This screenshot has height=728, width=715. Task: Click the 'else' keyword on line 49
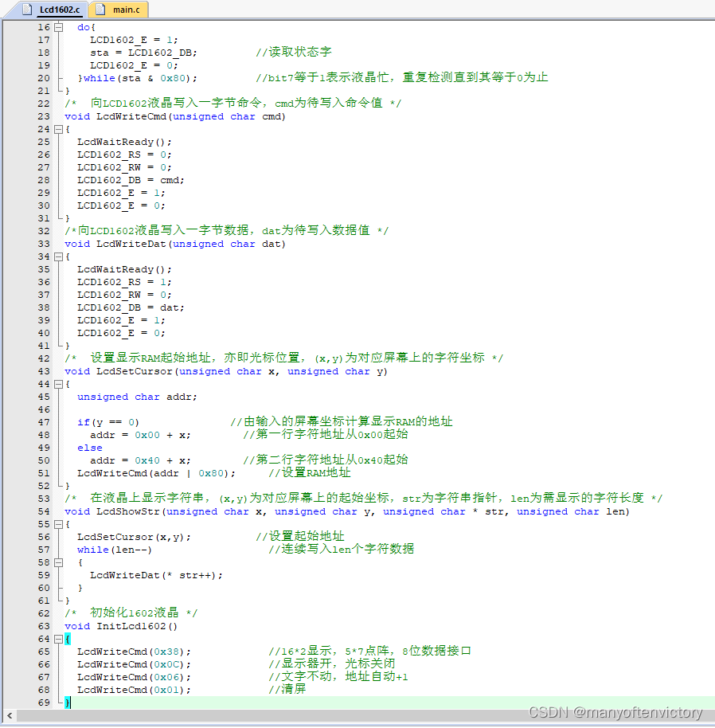(x=89, y=448)
